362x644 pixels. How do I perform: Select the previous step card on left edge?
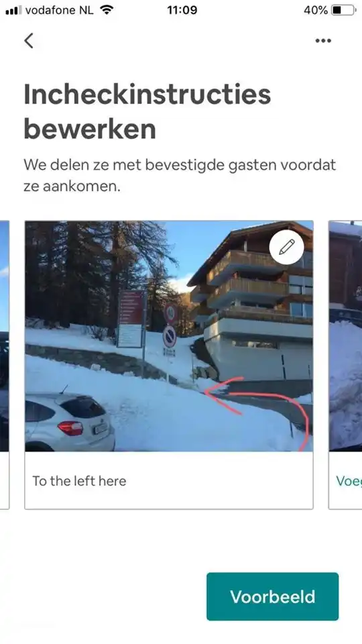(x=5, y=365)
